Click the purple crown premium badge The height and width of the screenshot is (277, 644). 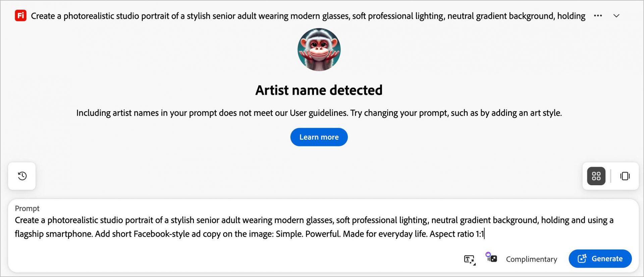488,255
